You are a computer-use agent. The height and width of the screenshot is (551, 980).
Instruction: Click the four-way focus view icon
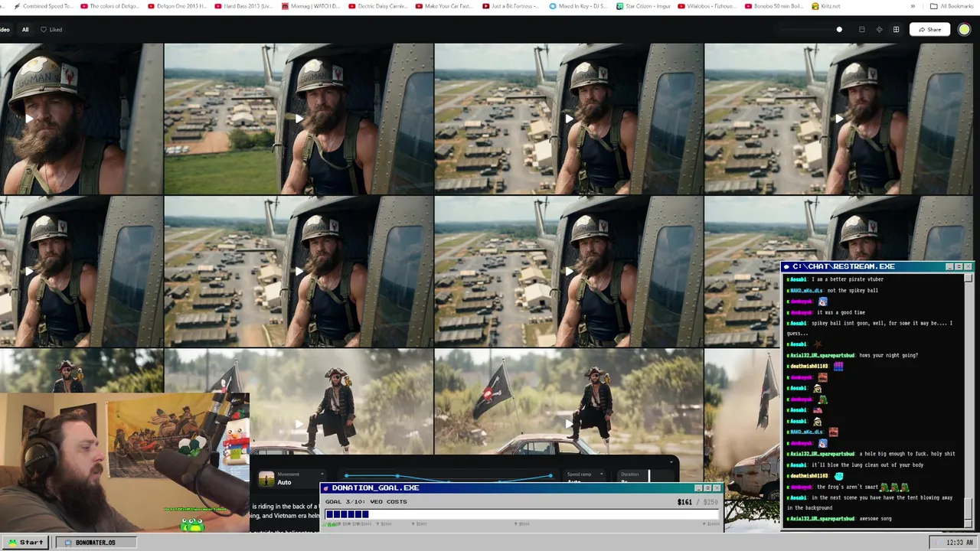(879, 30)
